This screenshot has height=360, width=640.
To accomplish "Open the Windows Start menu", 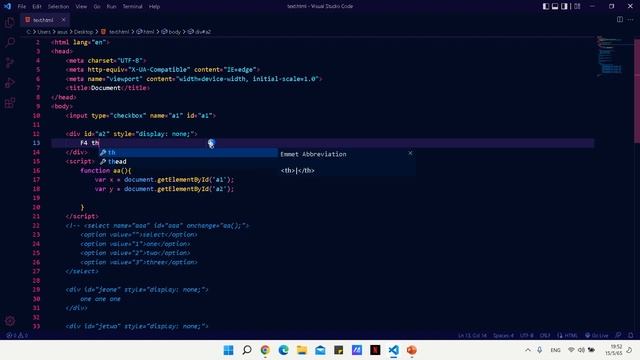I will coord(229,350).
